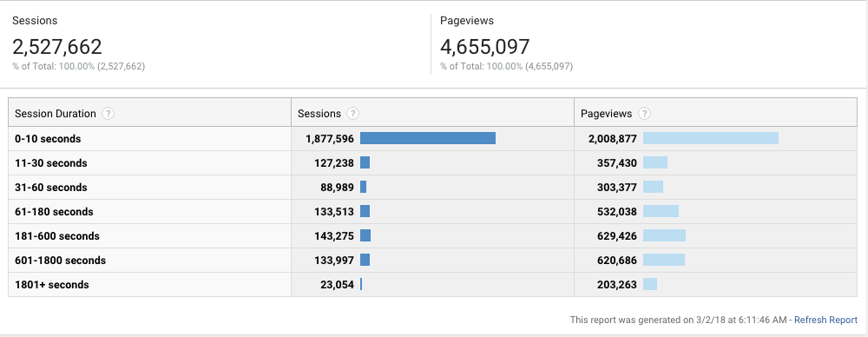This screenshot has height=337, width=868.
Task: Click the Refresh Report link
Action: click(825, 320)
